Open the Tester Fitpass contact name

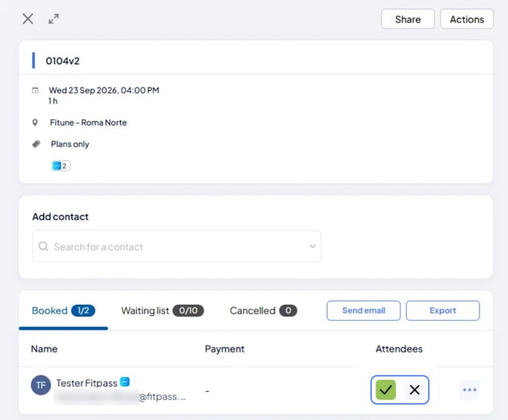coord(87,383)
